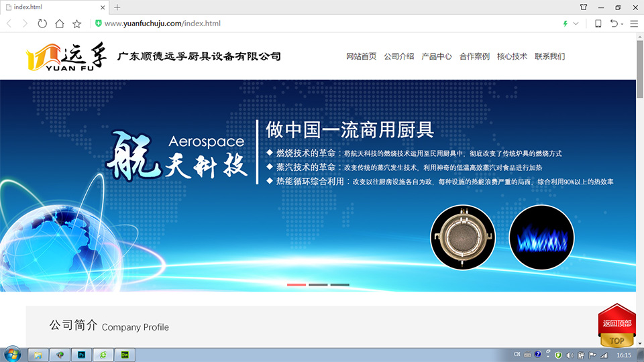Switch to the third banner slide indicator
The height and width of the screenshot is (362, 644).
point(339,285)
